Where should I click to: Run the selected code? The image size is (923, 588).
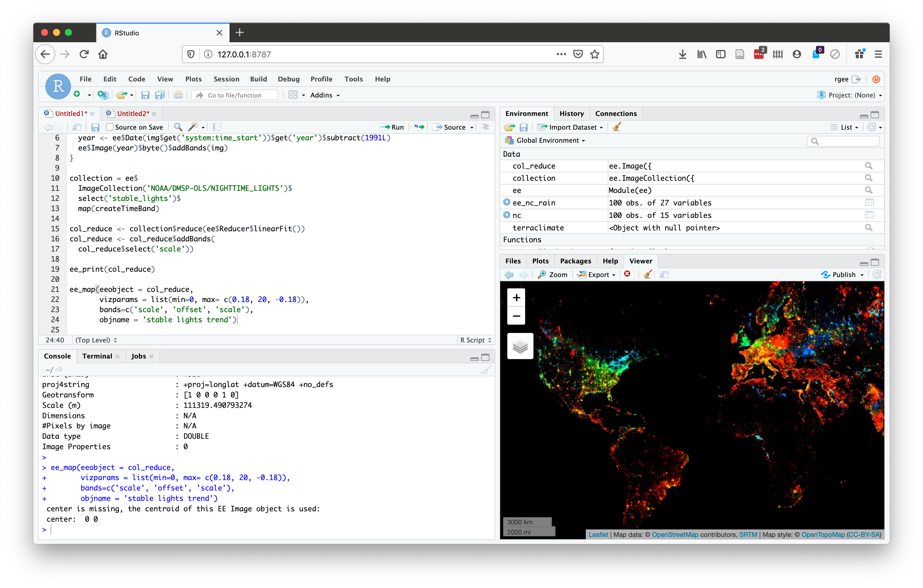pyautogui.click(x=392, y=127)
